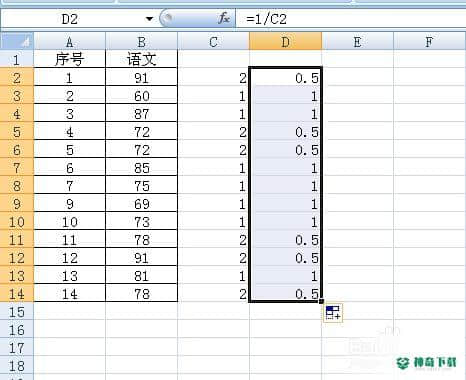Image resolution: width=466 pixels, height=380 pixels.
Task: Select row 14 header
Action: 17,294
